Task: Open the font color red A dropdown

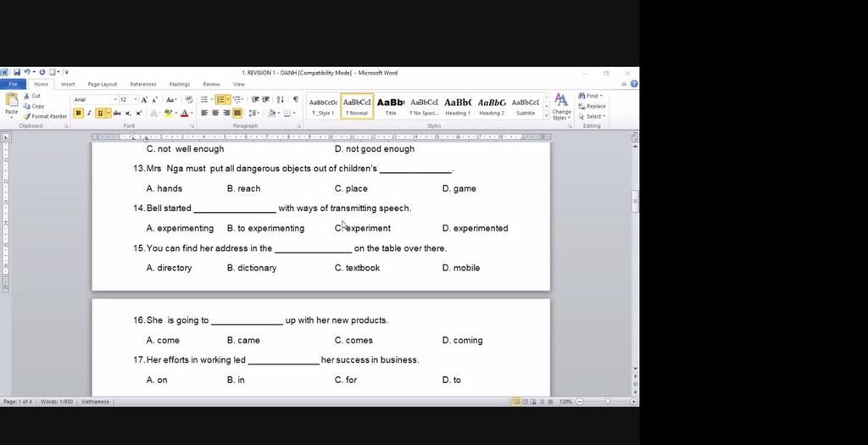Action: point(192,113)
